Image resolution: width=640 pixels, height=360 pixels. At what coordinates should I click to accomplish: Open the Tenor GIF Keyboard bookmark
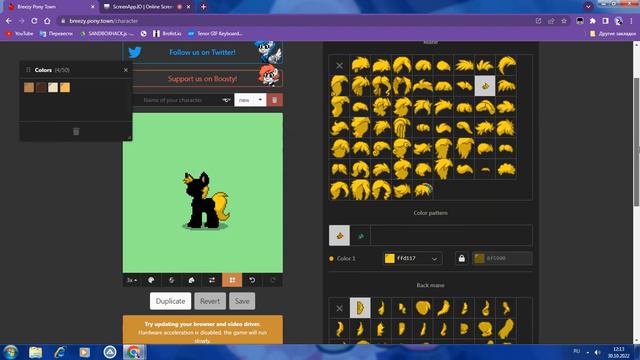(215, 33)
